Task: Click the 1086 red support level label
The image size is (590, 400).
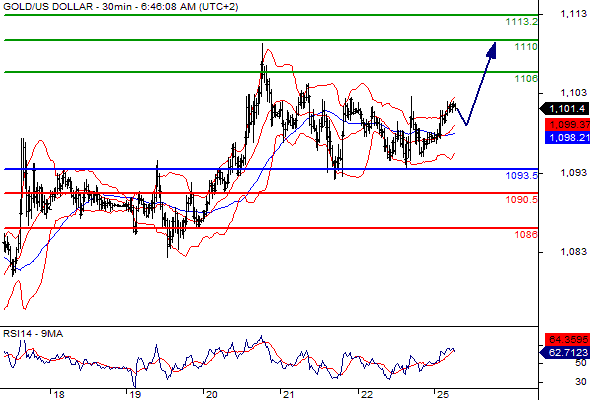Action: coord(526,235)
